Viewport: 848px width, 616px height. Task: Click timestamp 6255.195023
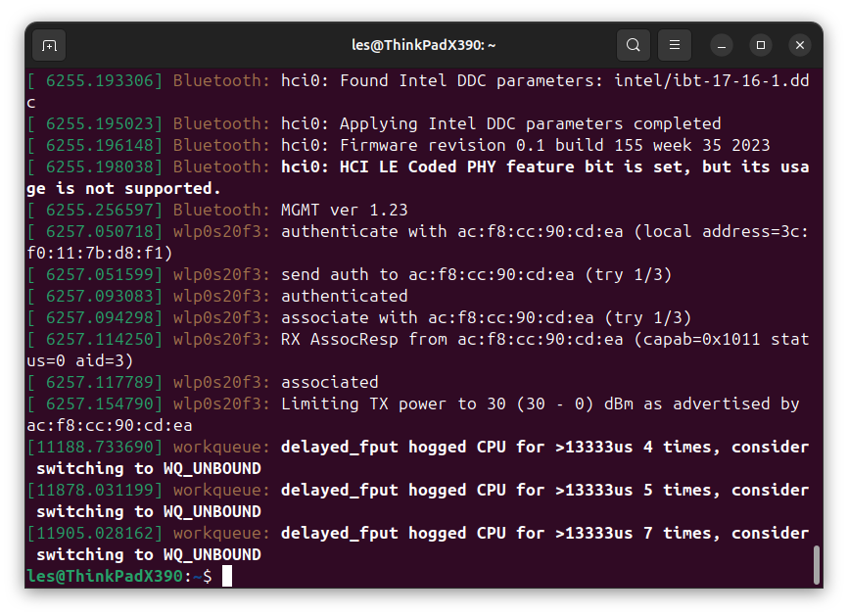[100, 123]
